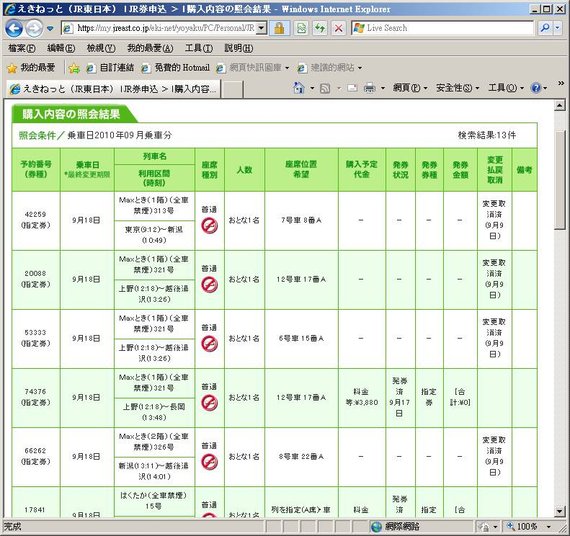
Task: Open the 我的最愛(A) menu
Action: [x=150, y=48]
